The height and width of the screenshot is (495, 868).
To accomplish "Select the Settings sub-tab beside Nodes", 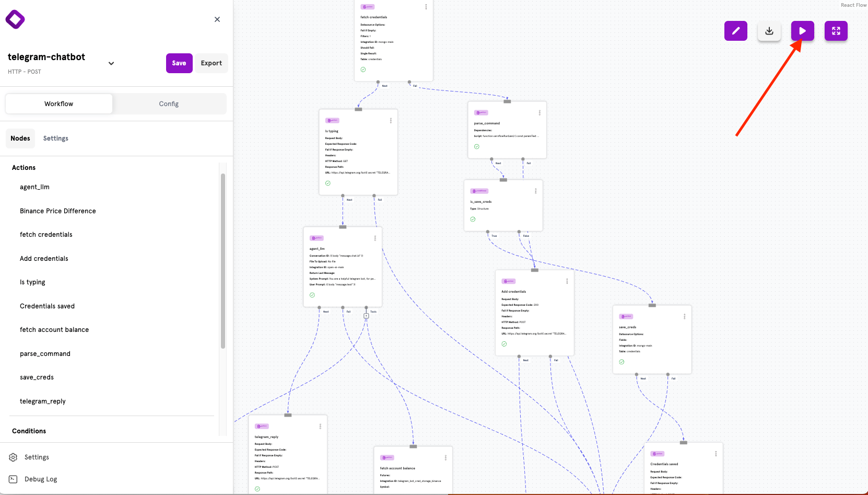I will point(56,139).
